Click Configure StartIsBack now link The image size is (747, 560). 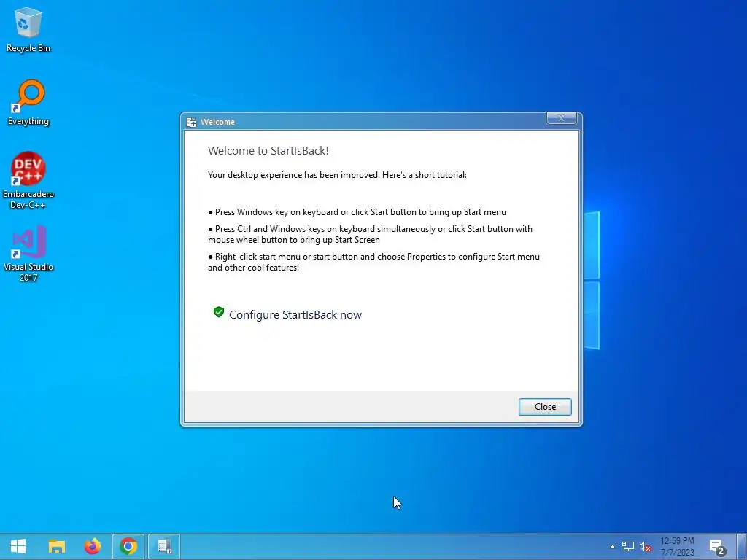pos(295,315)
